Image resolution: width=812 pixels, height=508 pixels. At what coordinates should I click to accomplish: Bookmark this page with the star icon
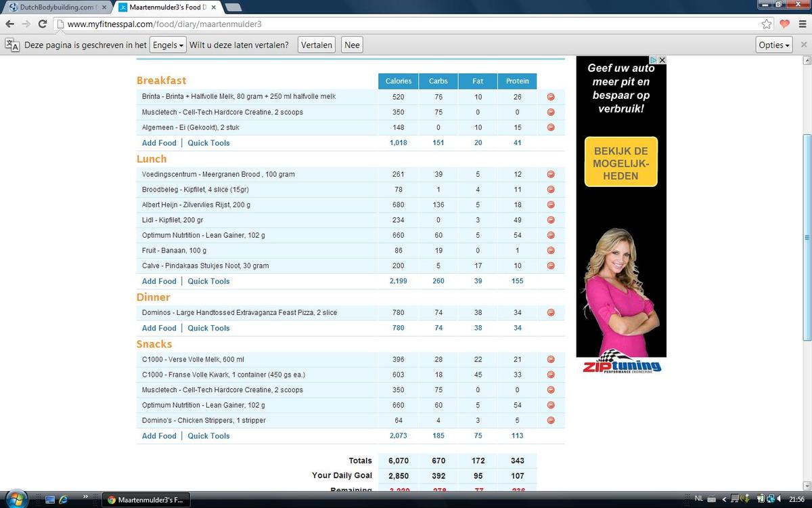point(767,24)
